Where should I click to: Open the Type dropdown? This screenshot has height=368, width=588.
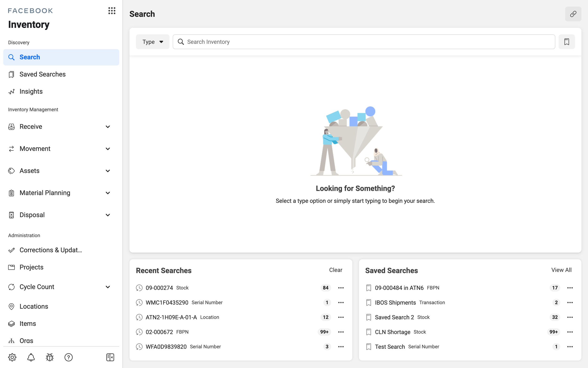152,42
